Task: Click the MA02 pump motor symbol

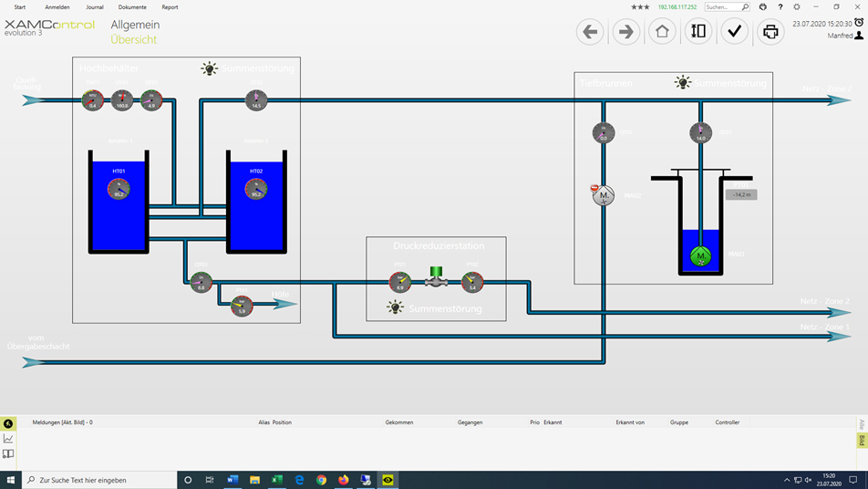Action: tap(604, 195)
